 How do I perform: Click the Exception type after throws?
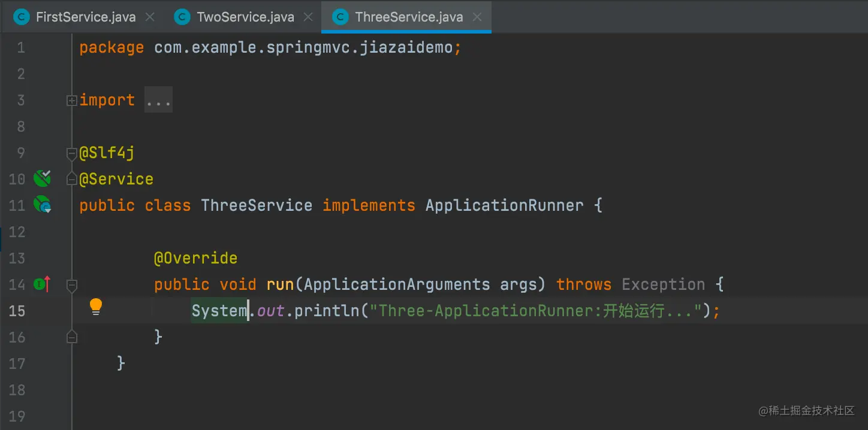[x=664, y=284]
